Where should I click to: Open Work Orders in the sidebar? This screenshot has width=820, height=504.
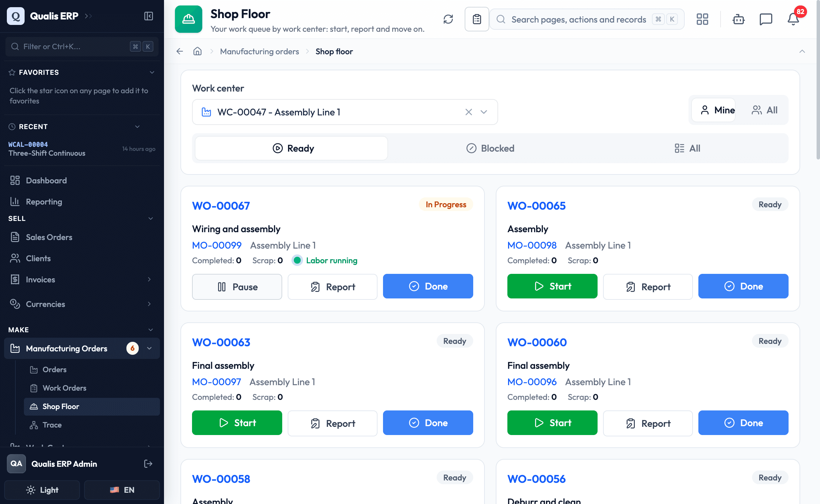point(64,388)
